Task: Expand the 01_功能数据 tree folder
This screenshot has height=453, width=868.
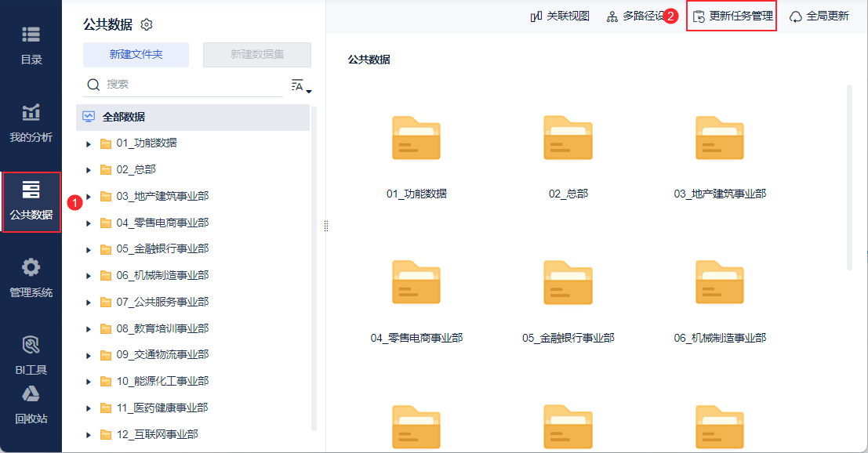Action: [89, 143]
